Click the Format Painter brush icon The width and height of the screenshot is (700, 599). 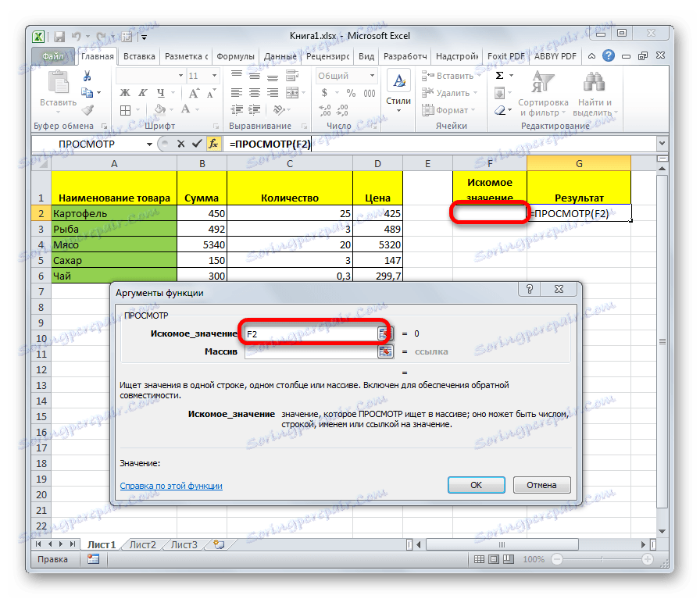pyautogui.click(x=87, y=110)
